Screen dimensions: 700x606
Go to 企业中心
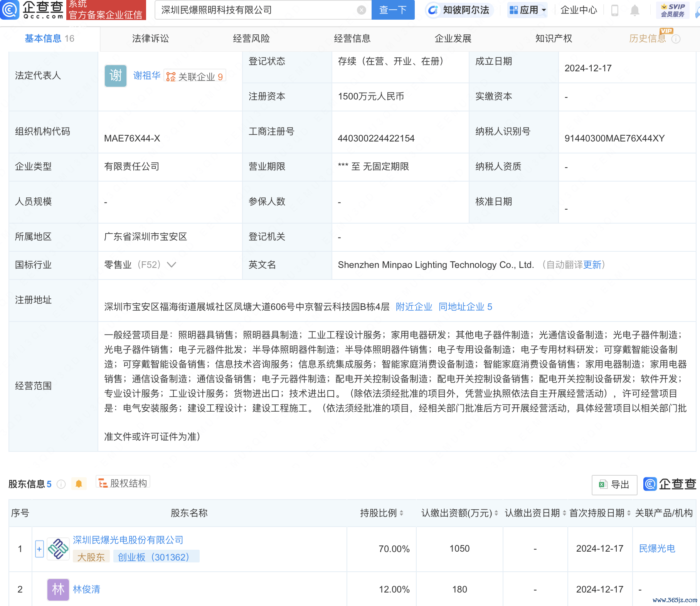coord(579,10)
